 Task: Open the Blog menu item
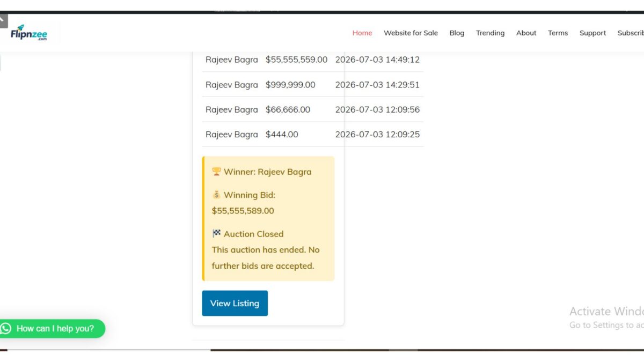pos(457,33)
